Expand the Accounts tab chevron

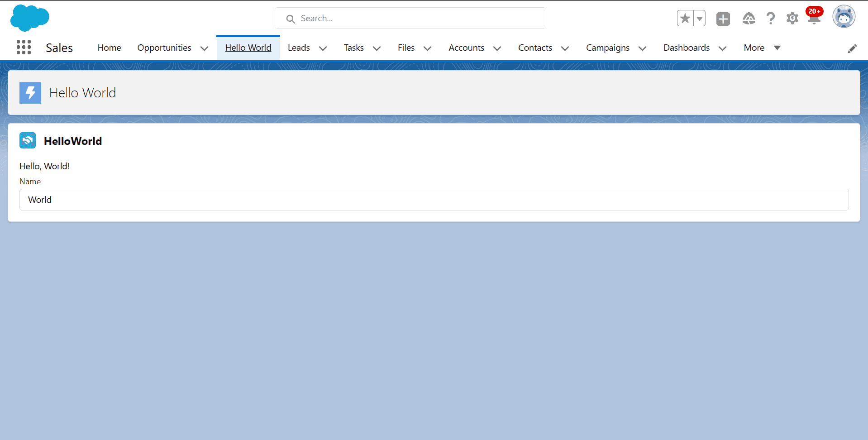[497, 48]
